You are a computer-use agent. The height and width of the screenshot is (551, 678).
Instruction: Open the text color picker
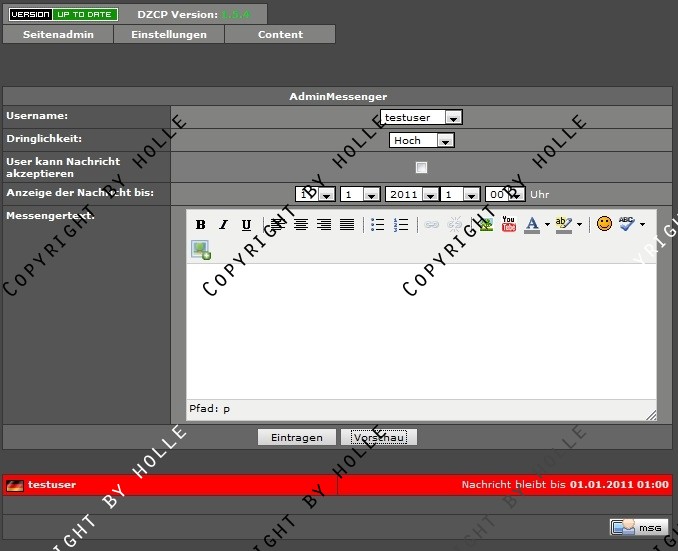click(533, 225)
